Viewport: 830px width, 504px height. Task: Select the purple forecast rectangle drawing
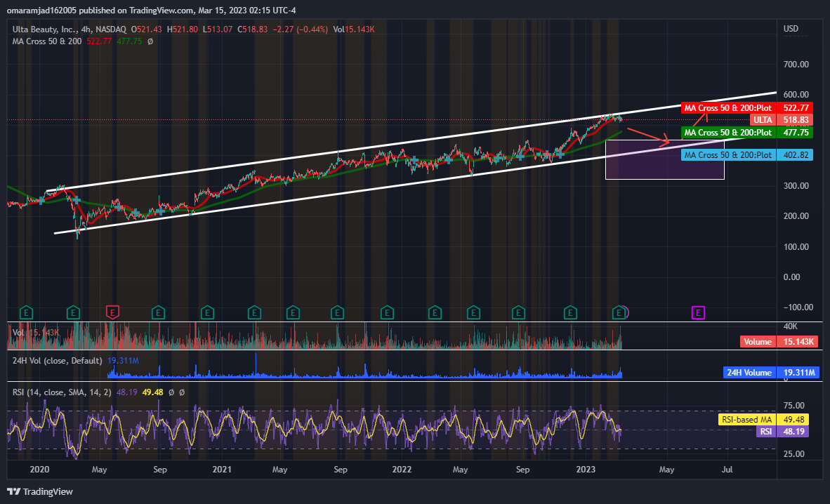665,160
